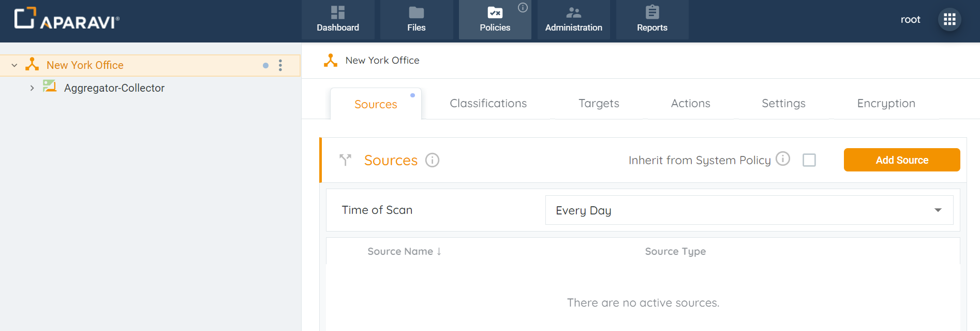Collapse the New York Office node

(14, 65)
